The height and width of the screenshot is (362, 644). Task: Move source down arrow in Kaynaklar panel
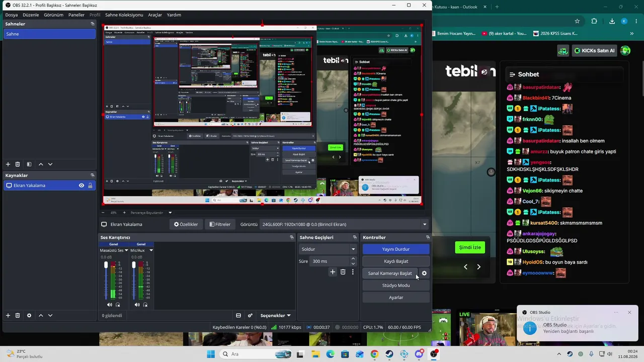50,315
